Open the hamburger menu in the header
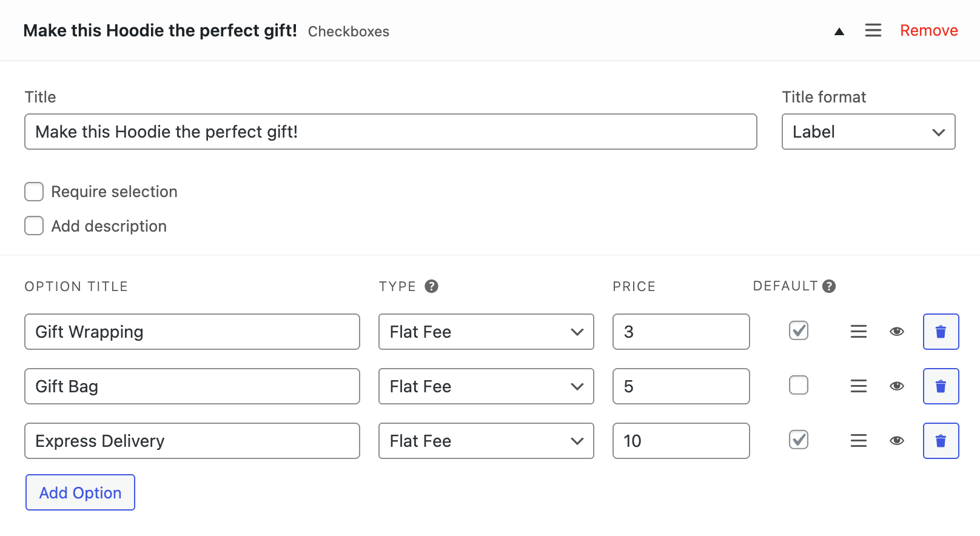This screenshot has width=980, height=536. [873, 30]
